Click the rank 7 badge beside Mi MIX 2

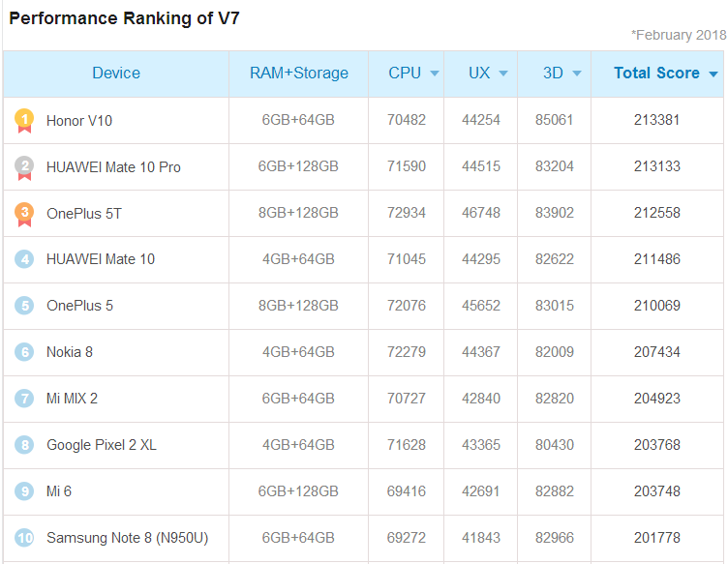point(24,399)
